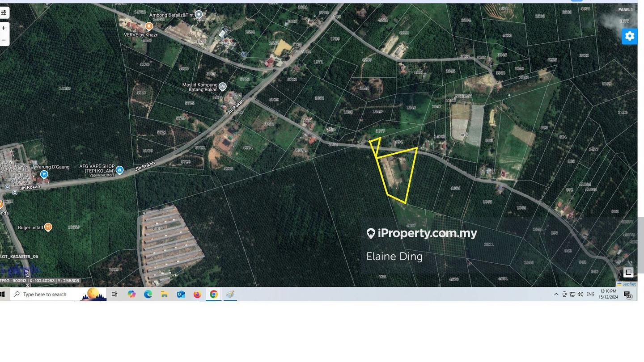Click the Buger ustad restaurant marker

coord(48,227)
